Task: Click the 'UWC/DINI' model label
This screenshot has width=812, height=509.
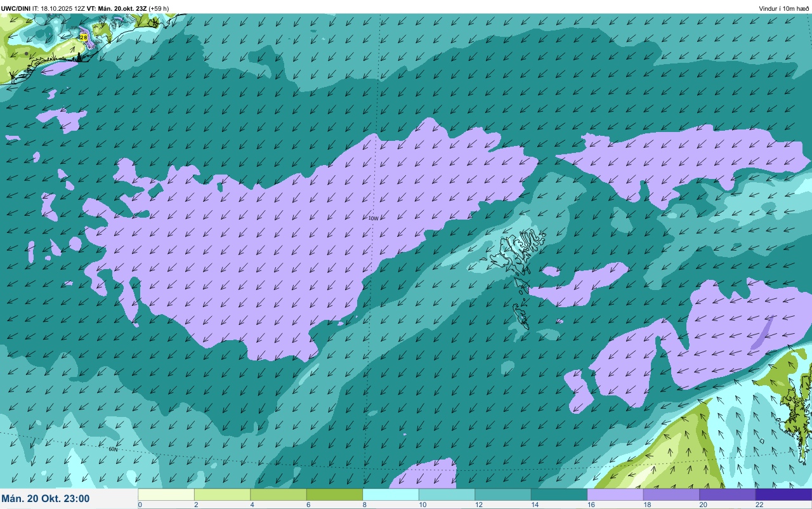Action: coord(16,9)
